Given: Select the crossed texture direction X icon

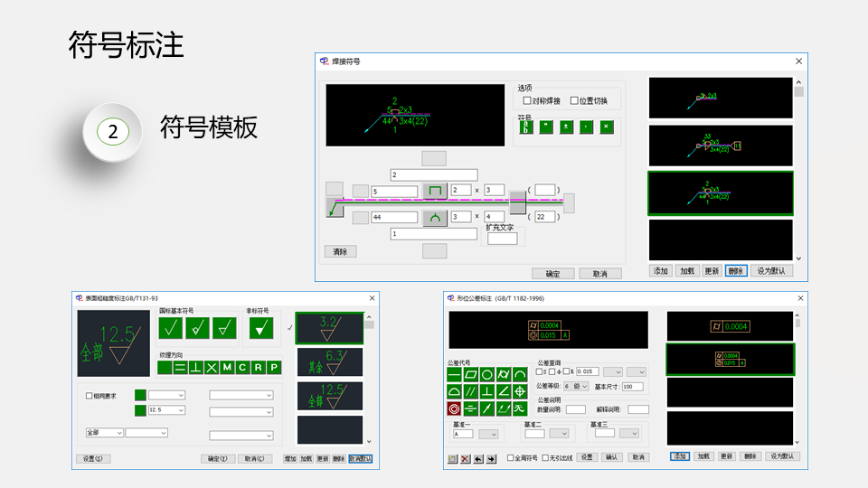Looking at the screenshot, I should (212, 367).
